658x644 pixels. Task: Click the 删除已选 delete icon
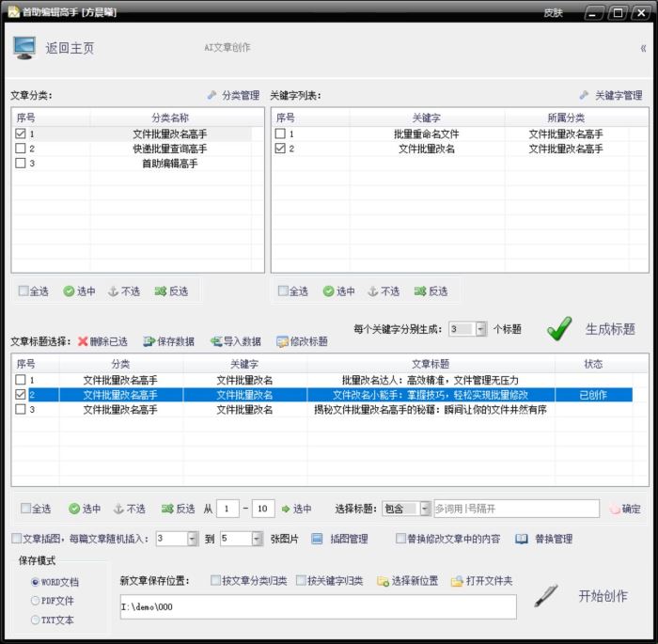click(83, 341)
